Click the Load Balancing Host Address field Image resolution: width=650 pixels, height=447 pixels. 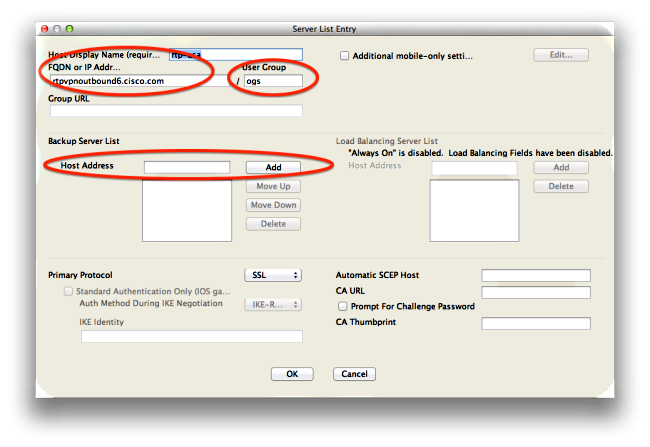click(x=474, y=168)
